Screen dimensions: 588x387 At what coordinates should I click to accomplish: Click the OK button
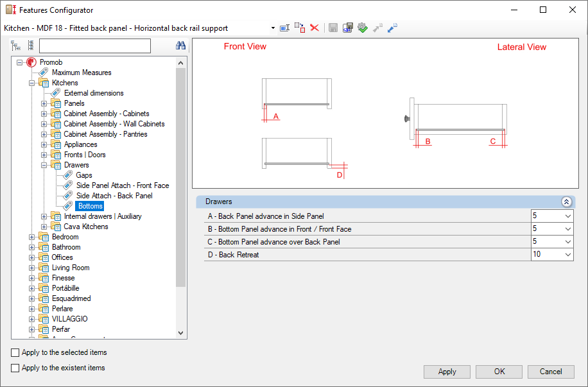tap(499, 372)
